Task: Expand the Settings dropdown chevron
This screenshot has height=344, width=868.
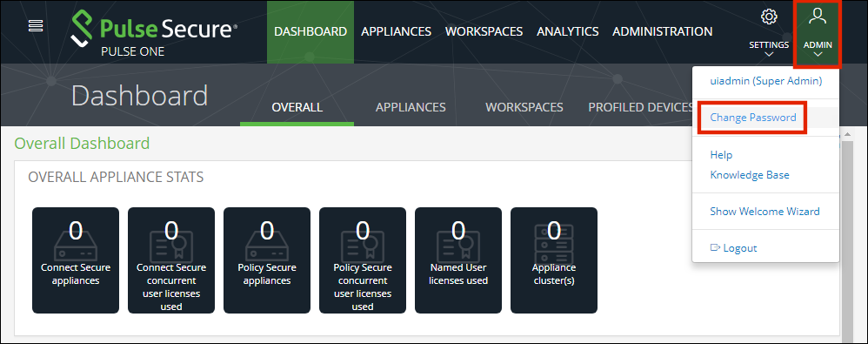Action: coord(768,55)
